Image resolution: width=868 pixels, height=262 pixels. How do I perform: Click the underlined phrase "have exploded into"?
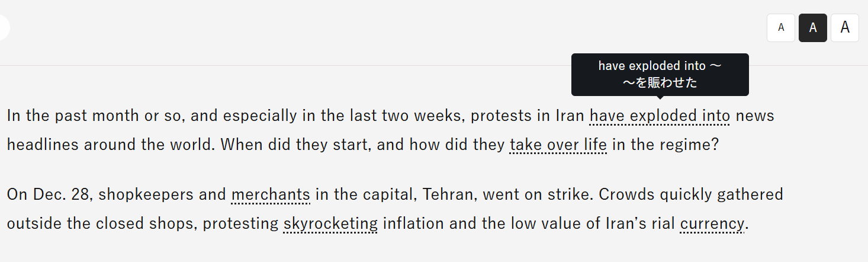click(660, 116)
